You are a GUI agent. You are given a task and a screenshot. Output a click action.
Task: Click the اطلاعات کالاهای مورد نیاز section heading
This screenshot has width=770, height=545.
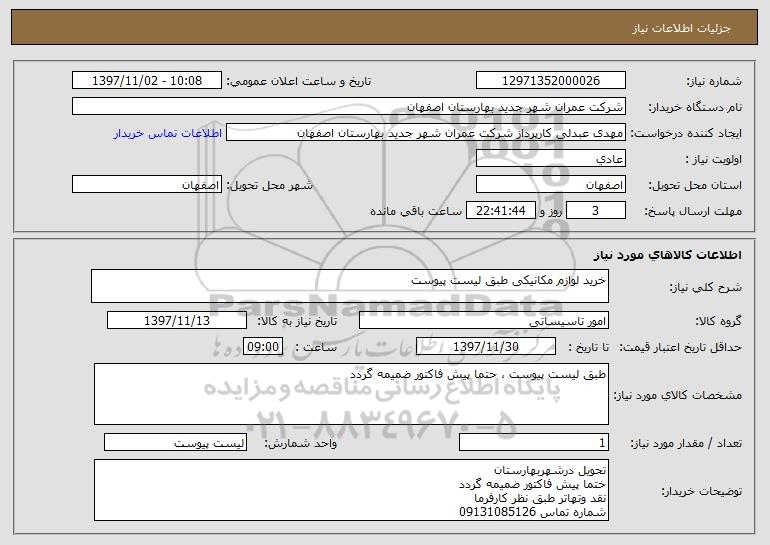pyautogui.click(x=667, y=255)
